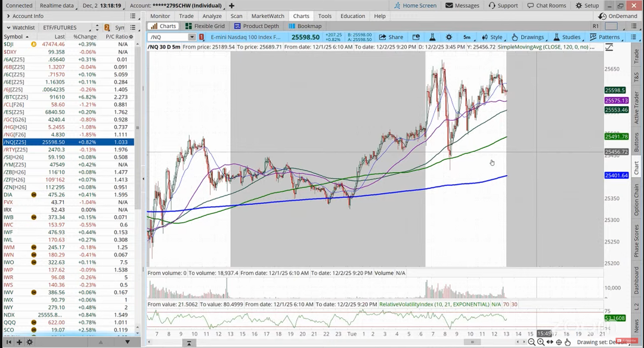Screen dimensions: 644x348
Task: Open the Active Trader side panel
Action: 636,107
